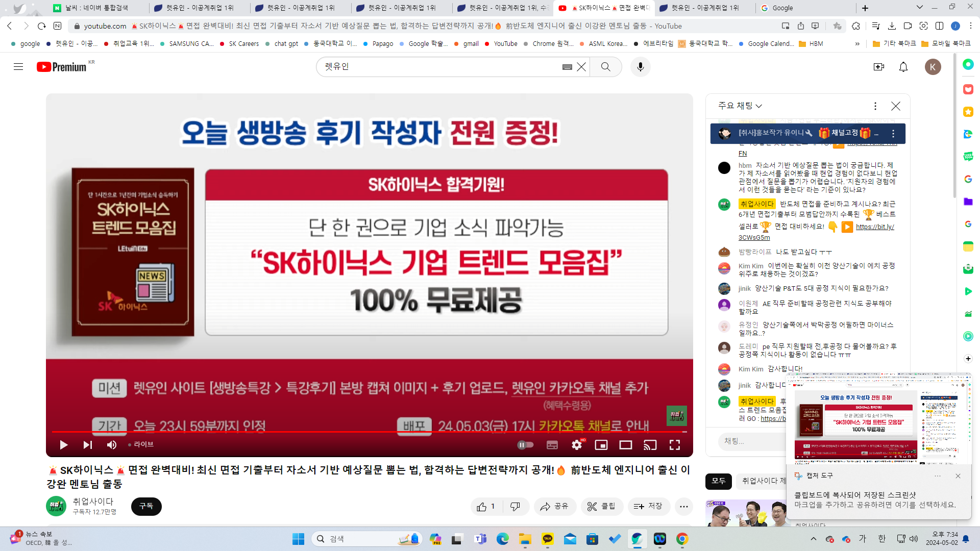Share the video with 공유
This screenshot has height=551, width=980.
(555, 507)
